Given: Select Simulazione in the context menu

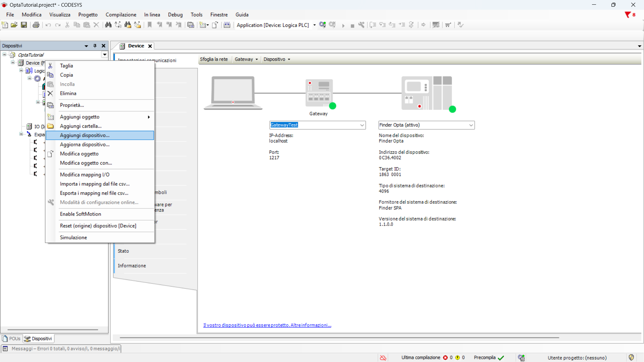Looking at the screenshot, I should click(73, 237).
